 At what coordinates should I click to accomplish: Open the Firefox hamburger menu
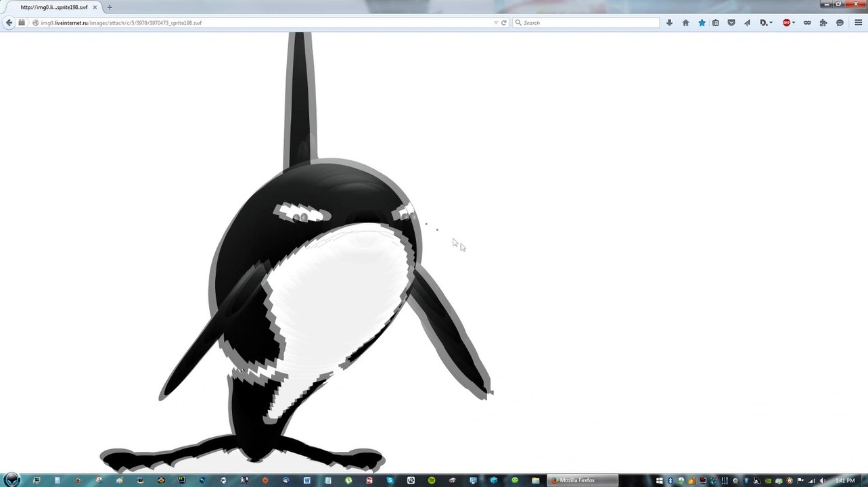pyautogui.click(x=858, y=22)
